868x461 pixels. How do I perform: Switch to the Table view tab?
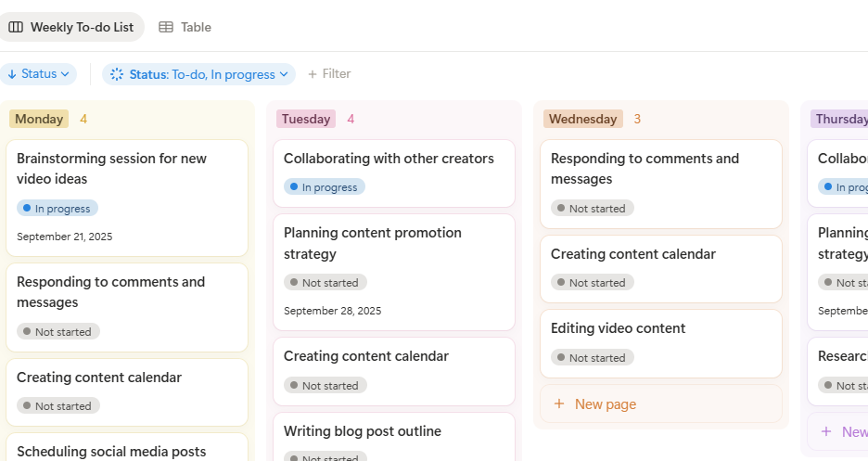tap(185, 27)
